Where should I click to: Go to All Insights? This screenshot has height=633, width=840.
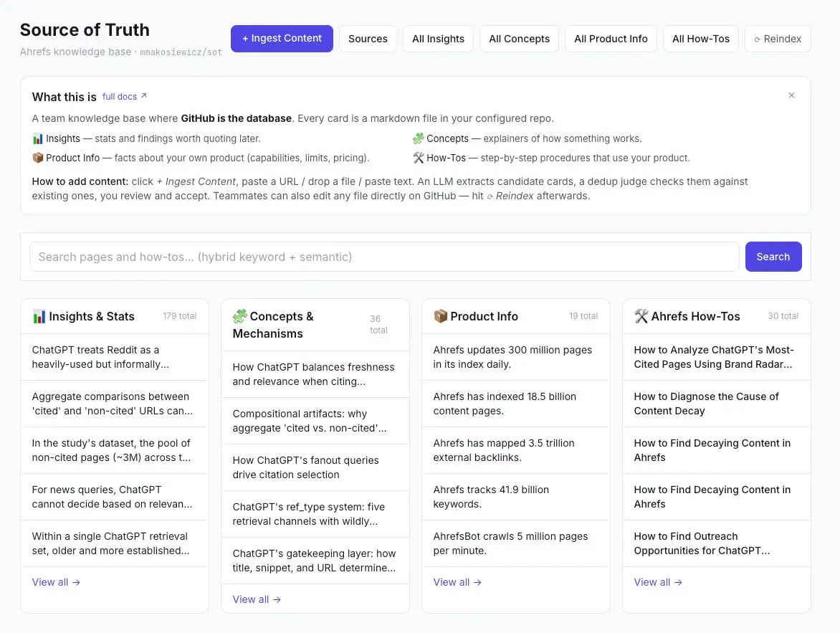pos(438,39)
